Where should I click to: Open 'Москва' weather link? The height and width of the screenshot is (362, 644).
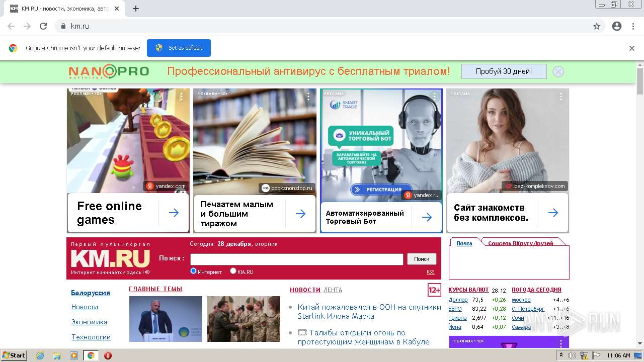click(521, 300)
